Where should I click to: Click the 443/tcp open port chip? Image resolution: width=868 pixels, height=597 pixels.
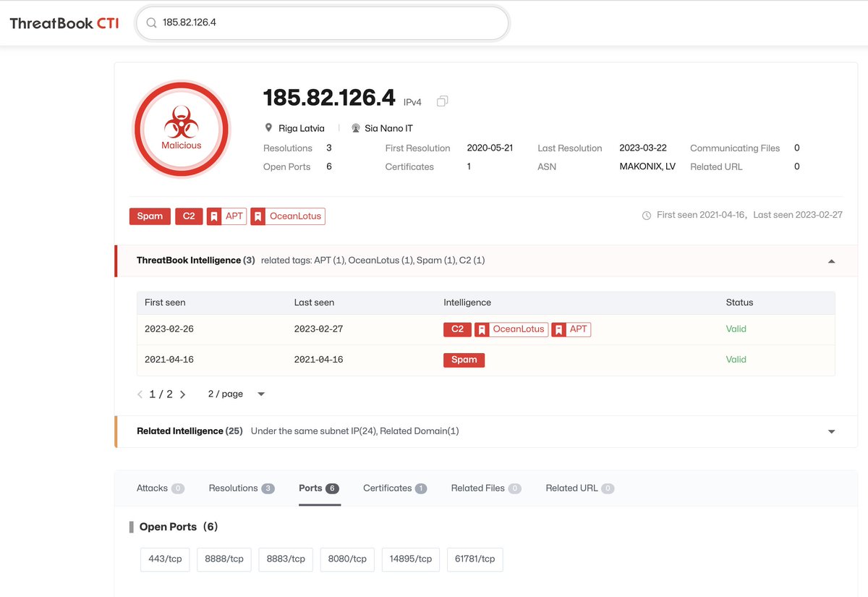[x=164, y=559]
